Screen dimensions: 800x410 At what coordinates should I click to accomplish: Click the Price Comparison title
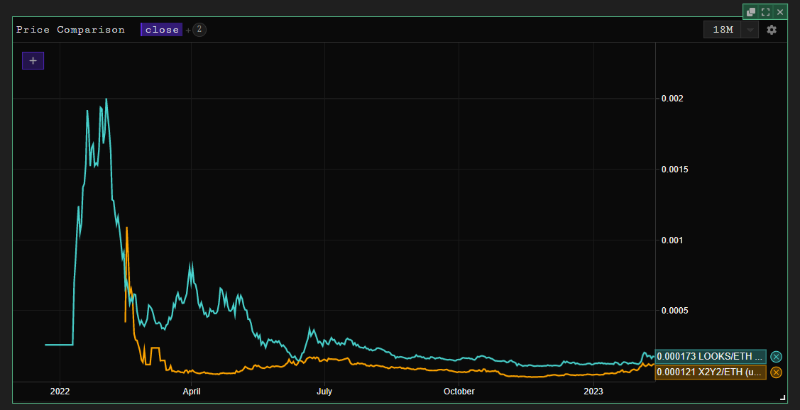[70, 30]
